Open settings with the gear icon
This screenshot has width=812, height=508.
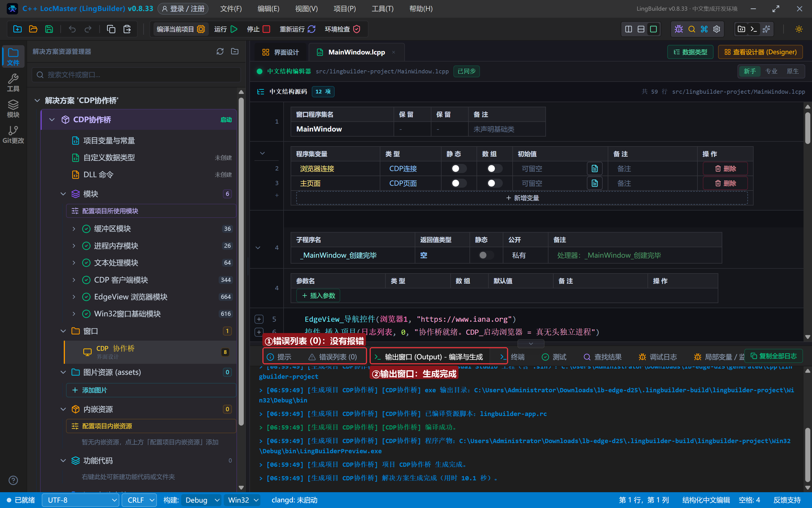(x=717, y=29)
